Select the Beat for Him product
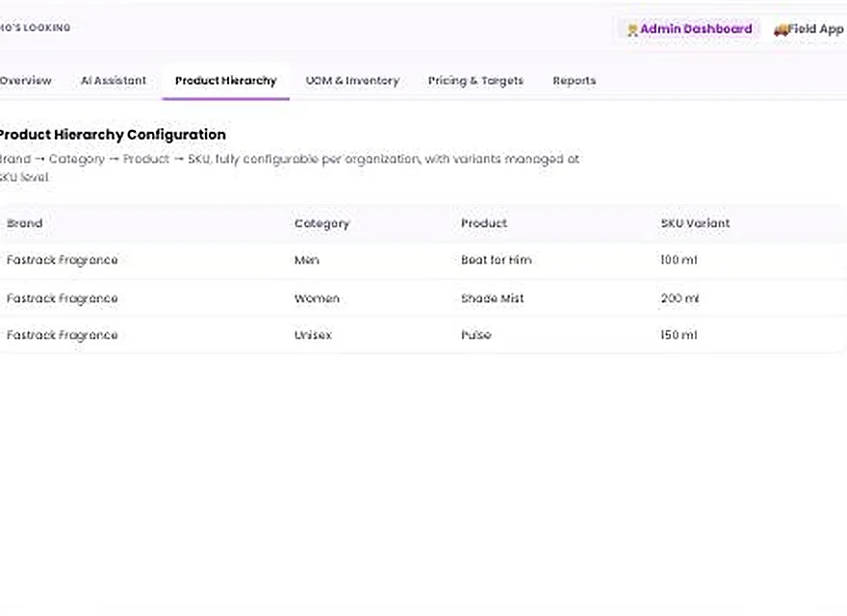Viewport: 847px width, 616px height. tap(497, 260)
